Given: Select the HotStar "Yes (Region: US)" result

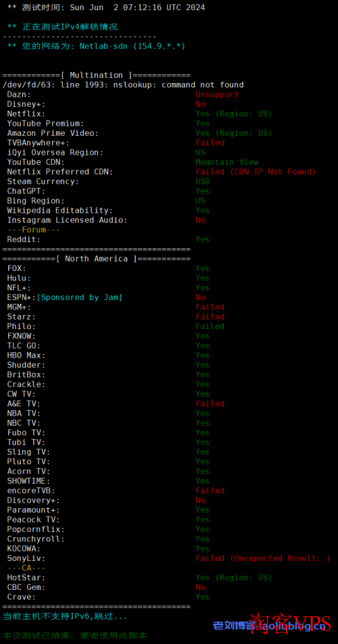Looking at the screenshot, I should [234, 577].
